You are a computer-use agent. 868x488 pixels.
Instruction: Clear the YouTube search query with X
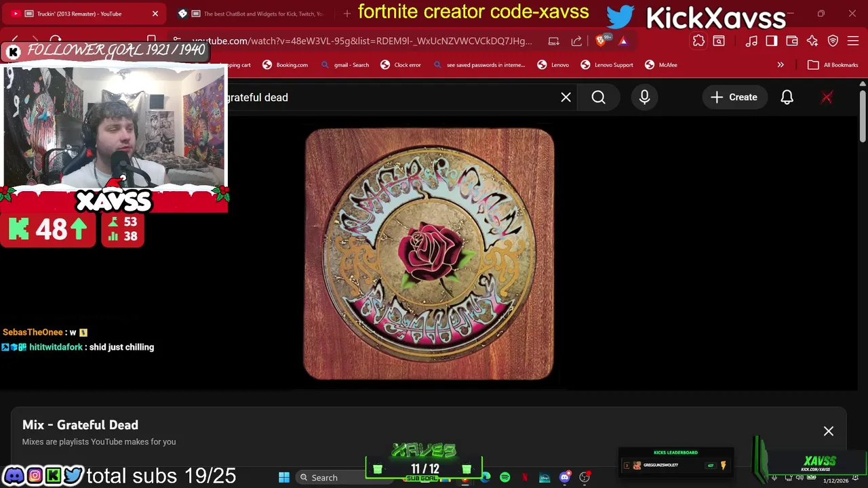point(566,98)
